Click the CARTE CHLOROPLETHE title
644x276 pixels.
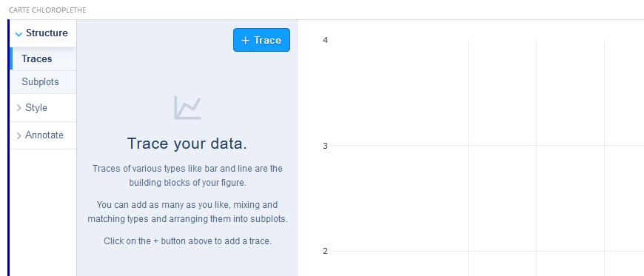click(x=47, y=10)
